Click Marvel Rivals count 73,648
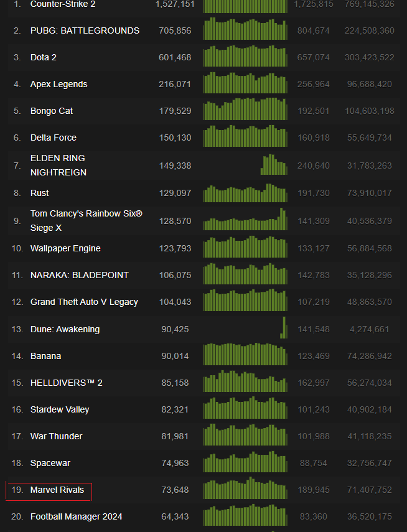This screenshot has width=407, height=532. point(175,490)
